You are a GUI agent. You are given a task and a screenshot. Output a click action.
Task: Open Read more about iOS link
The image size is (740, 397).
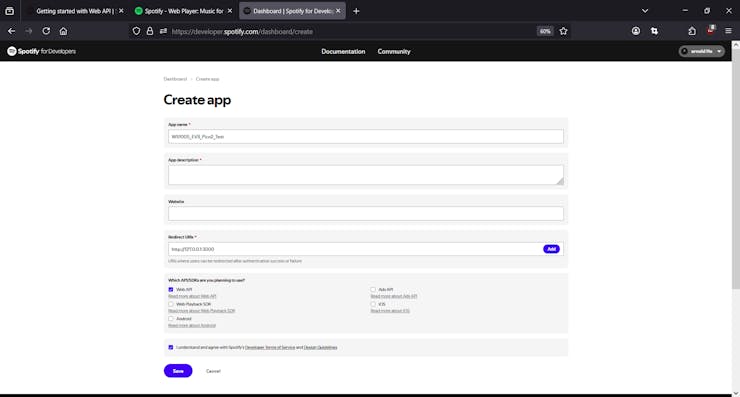click(390, 311)
